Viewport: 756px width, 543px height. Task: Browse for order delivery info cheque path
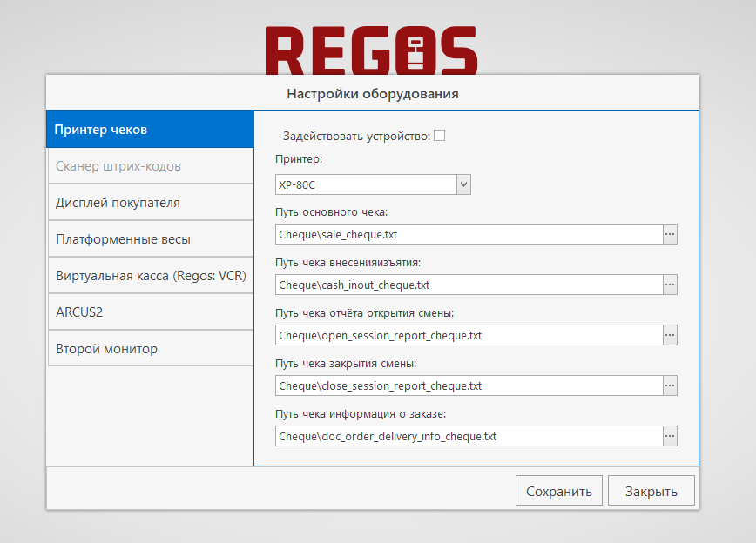click(670, 436)
